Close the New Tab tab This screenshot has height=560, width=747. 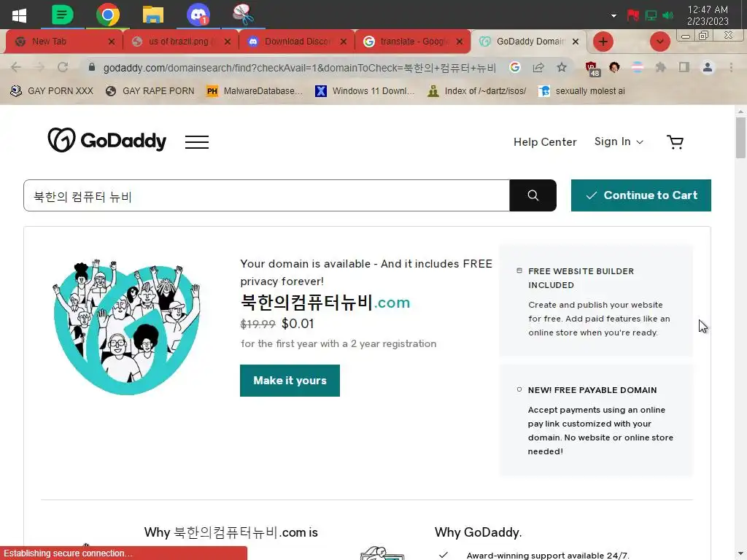pos(112,42)
